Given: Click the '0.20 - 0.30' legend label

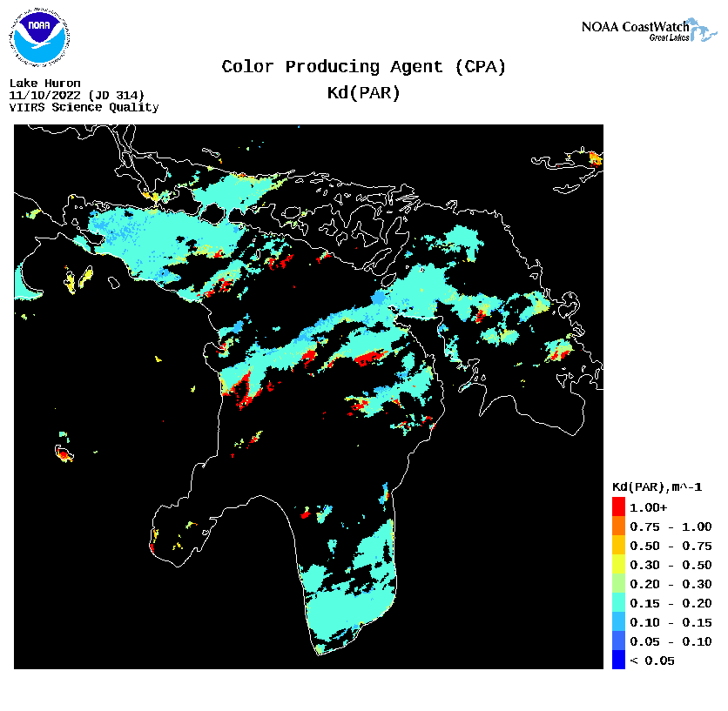Looking at the screenshot, I should click(x=671, y=584).
